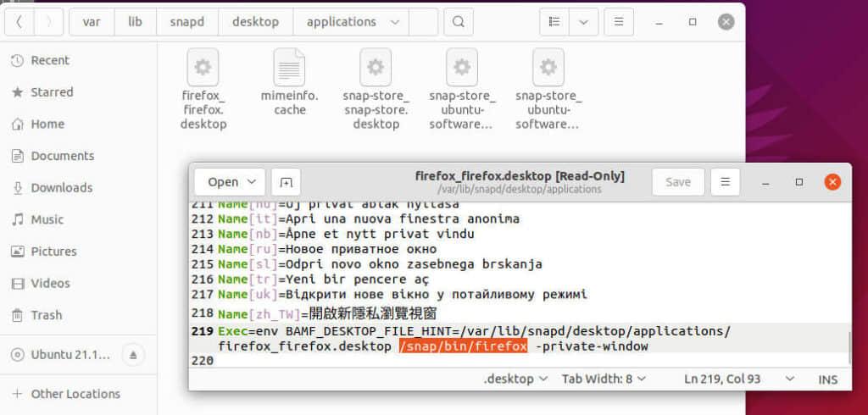
Task: Change the Tab Width setting dropdown
Action: [x=604, y=379]
